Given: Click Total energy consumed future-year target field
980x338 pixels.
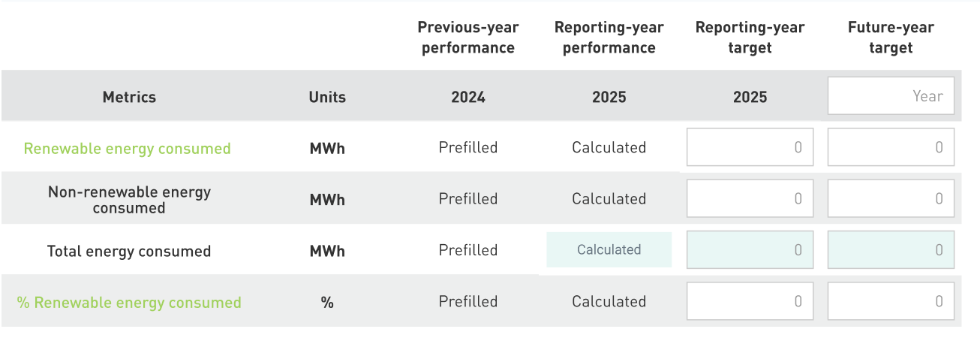Looking at the screenshot, I should [891, 250].
